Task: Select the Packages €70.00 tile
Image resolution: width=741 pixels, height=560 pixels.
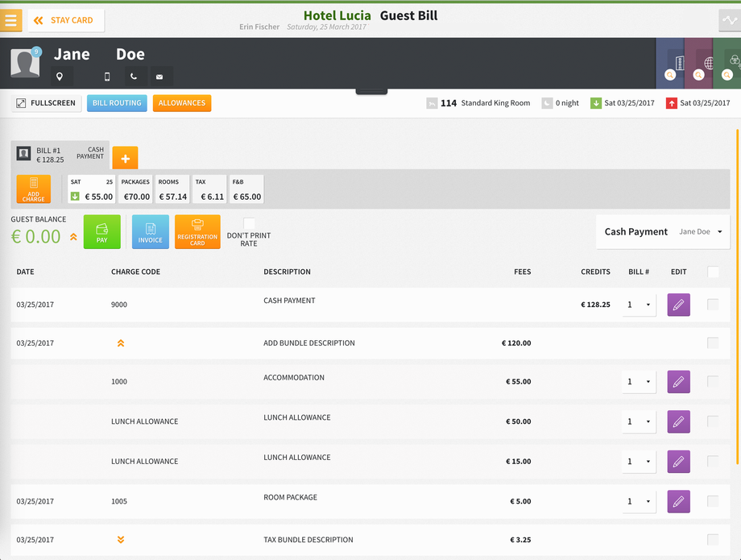Action: coord(135,189)
